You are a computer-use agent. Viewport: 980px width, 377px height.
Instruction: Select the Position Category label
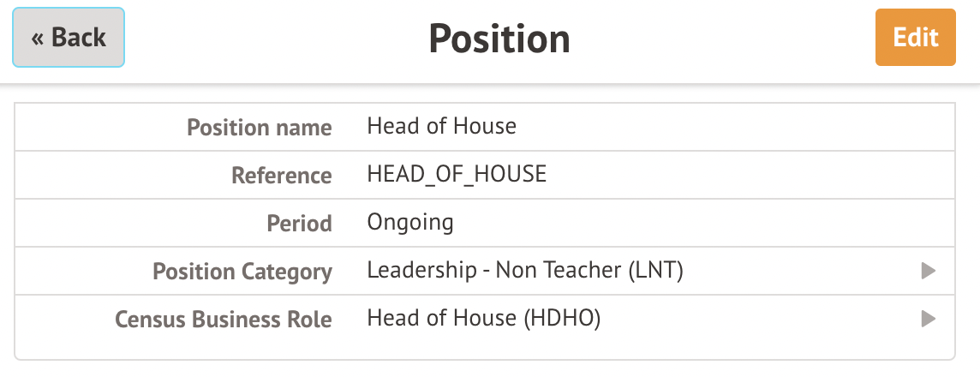pyautogui.click(x=242, y=272)
